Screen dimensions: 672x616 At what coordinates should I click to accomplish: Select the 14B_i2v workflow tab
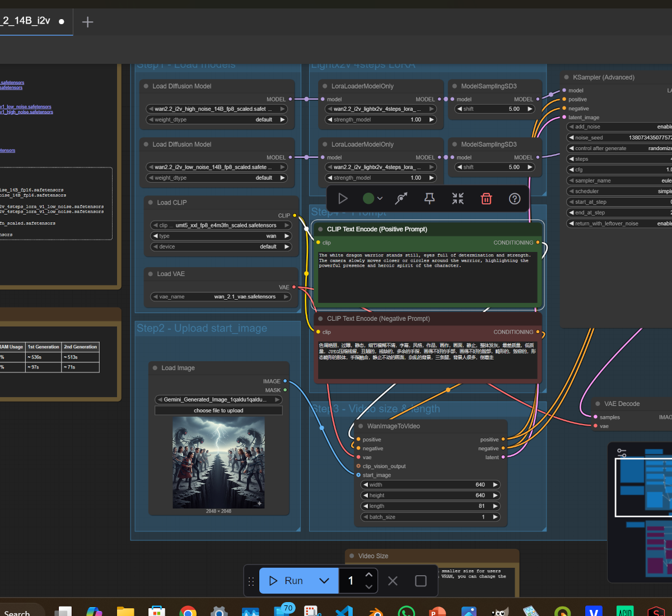(28, 21)
